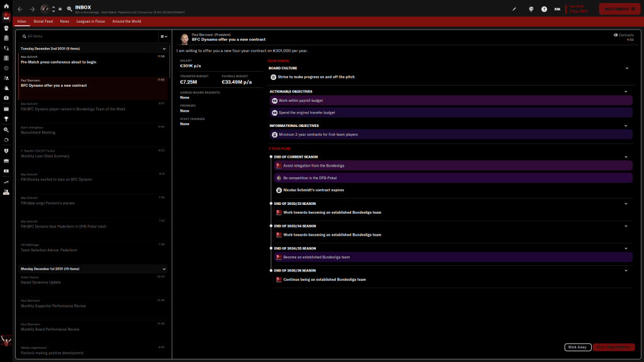Viewport: 644px width, 362px height.
Task: Open the Leagues in Focus tab
Action: 91,21
